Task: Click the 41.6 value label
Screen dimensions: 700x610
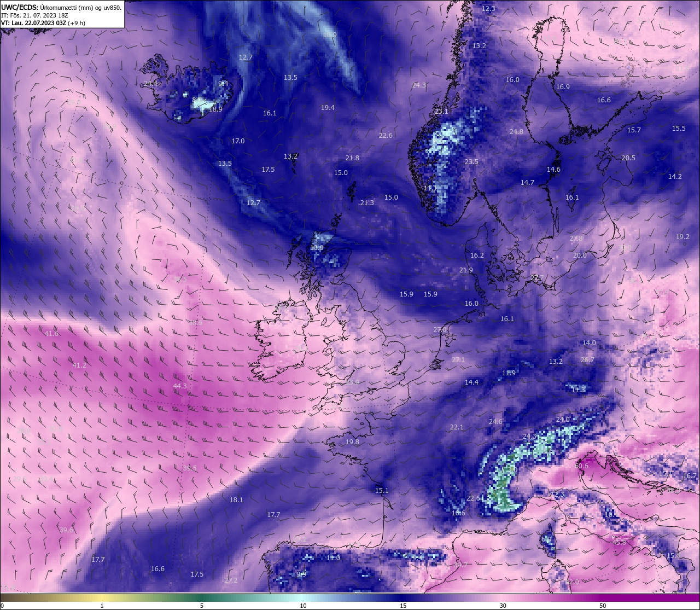Action: tap(51, 333)
